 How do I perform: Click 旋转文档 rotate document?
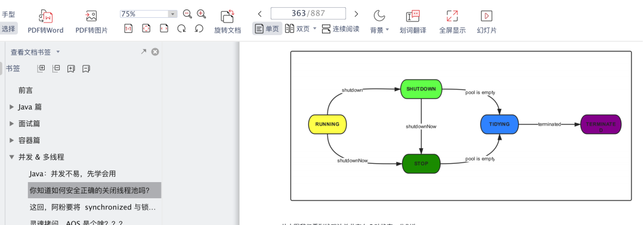(x=228, y=21)
